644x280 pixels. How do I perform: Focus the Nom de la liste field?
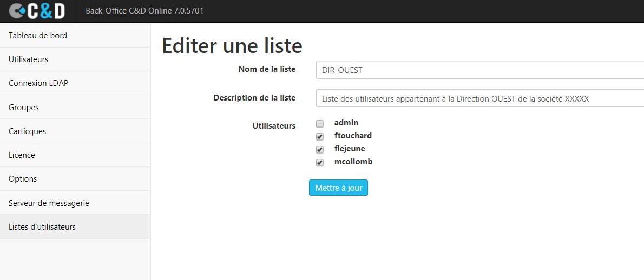click(479, 70)
